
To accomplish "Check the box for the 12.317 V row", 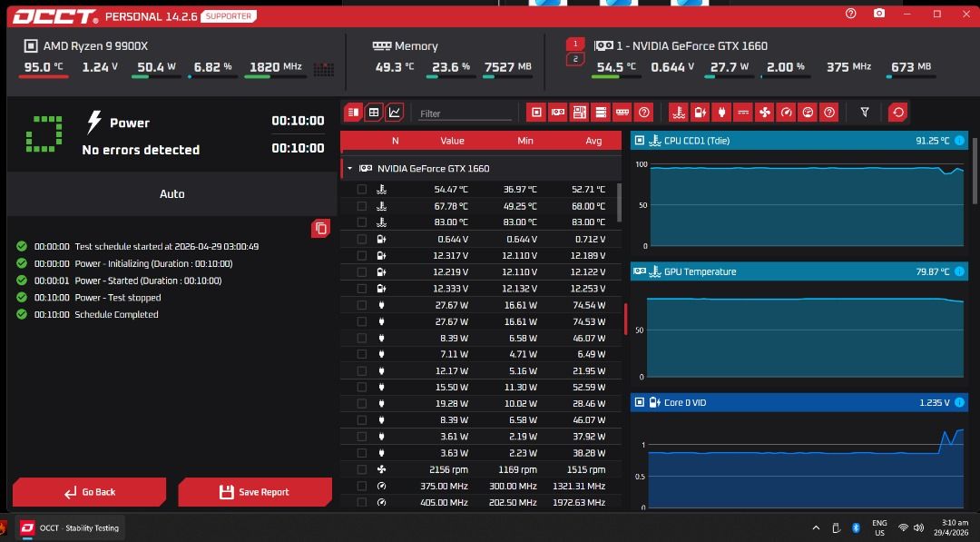I will [x=362, y=255].
